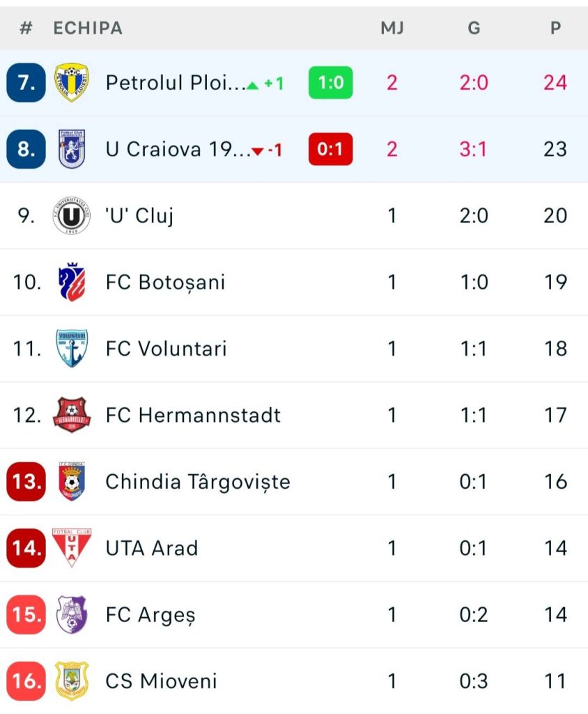Click the FC Argeș purple crest
588x714 pixels.
pos(72,615)
